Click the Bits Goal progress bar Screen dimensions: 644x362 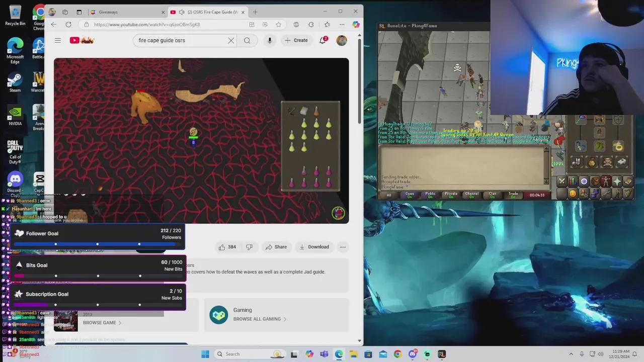(x=97, y=276)
